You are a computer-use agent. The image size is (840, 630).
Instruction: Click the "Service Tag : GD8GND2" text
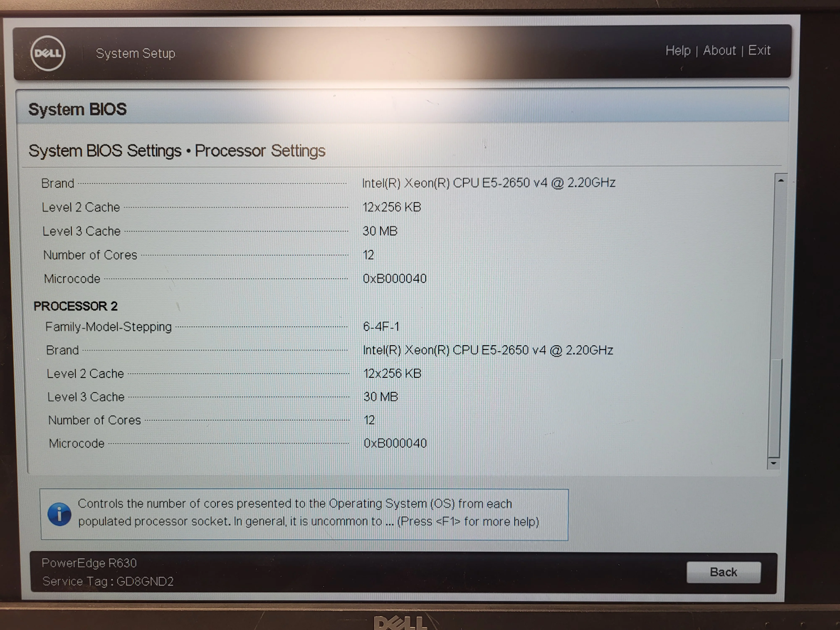(108, 581)
